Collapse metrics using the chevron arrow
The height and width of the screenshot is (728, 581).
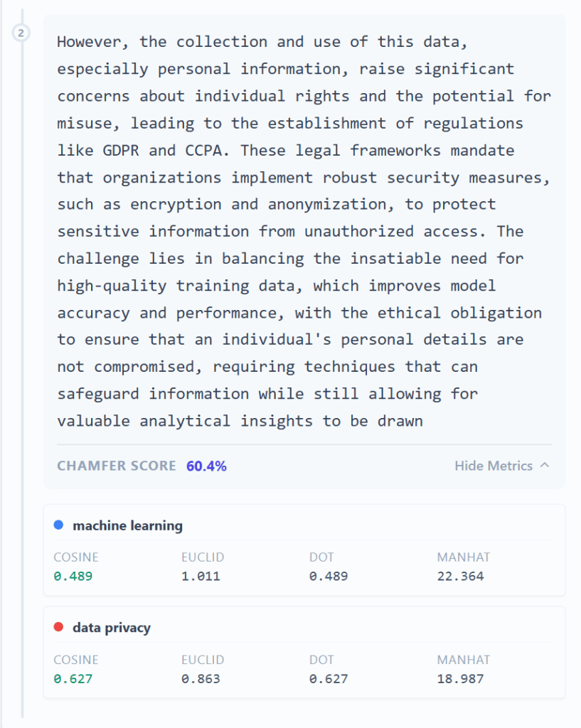(545, 466)
